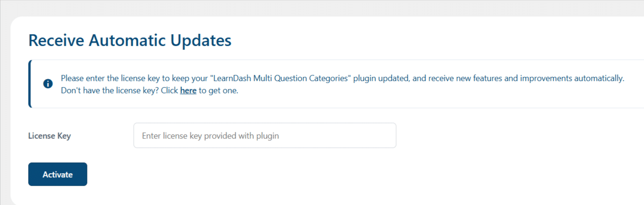Click the Activate button

point(58,174)
